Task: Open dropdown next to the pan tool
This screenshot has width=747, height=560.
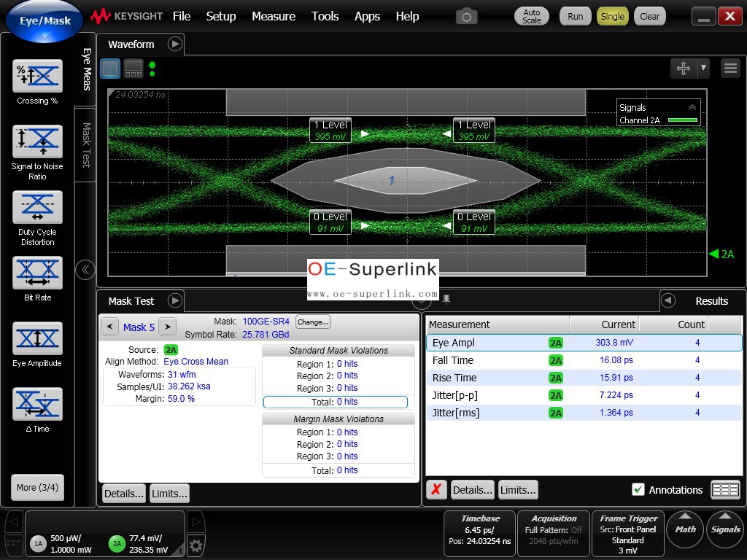Action: [703, 69]
